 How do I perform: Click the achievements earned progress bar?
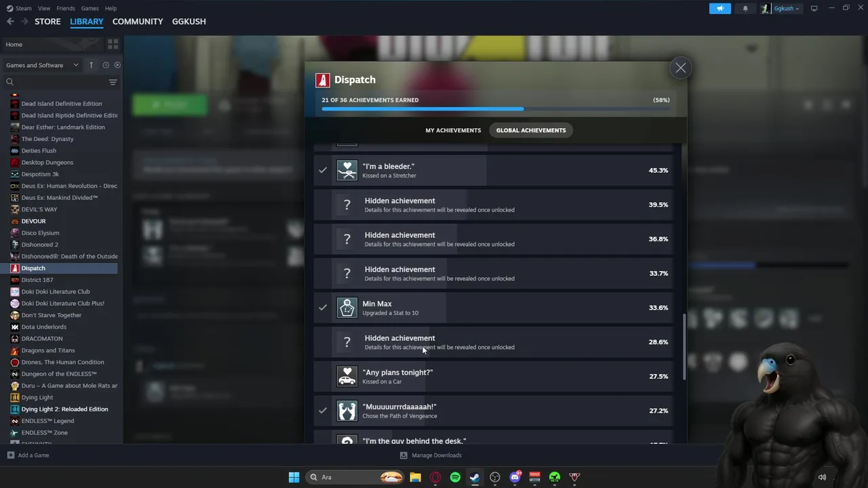point(496,108)
